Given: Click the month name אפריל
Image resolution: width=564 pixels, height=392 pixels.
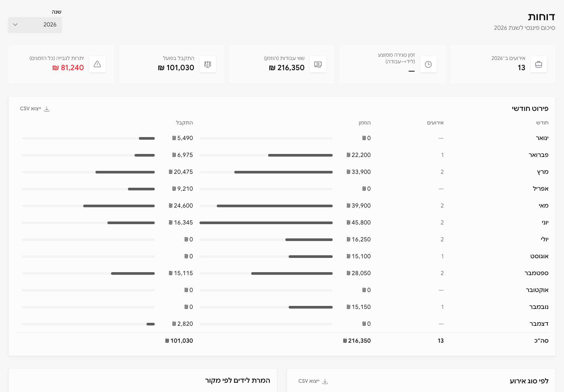Looking at the screenshot, I should tap(540, 189).
